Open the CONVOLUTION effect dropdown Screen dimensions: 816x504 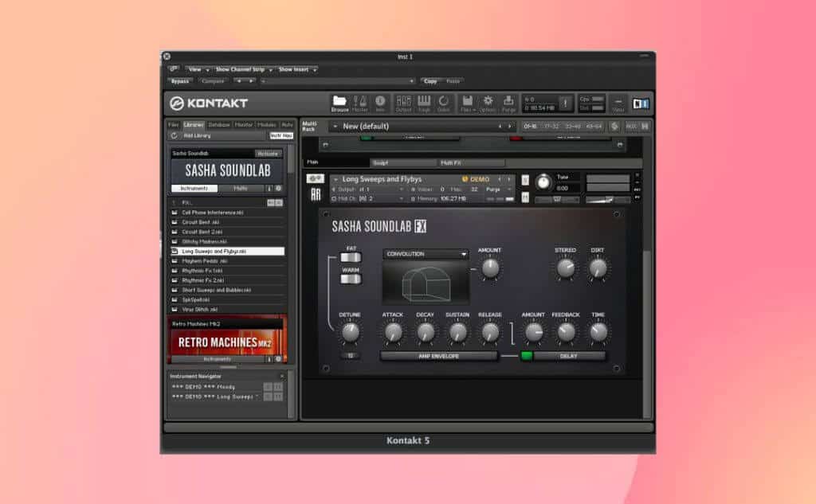(426, 254)
